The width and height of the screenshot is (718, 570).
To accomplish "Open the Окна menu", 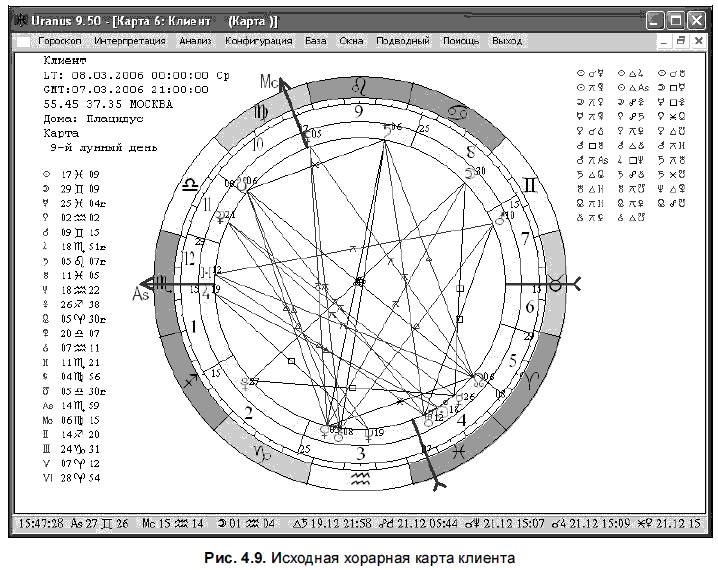I will point(351,41).
